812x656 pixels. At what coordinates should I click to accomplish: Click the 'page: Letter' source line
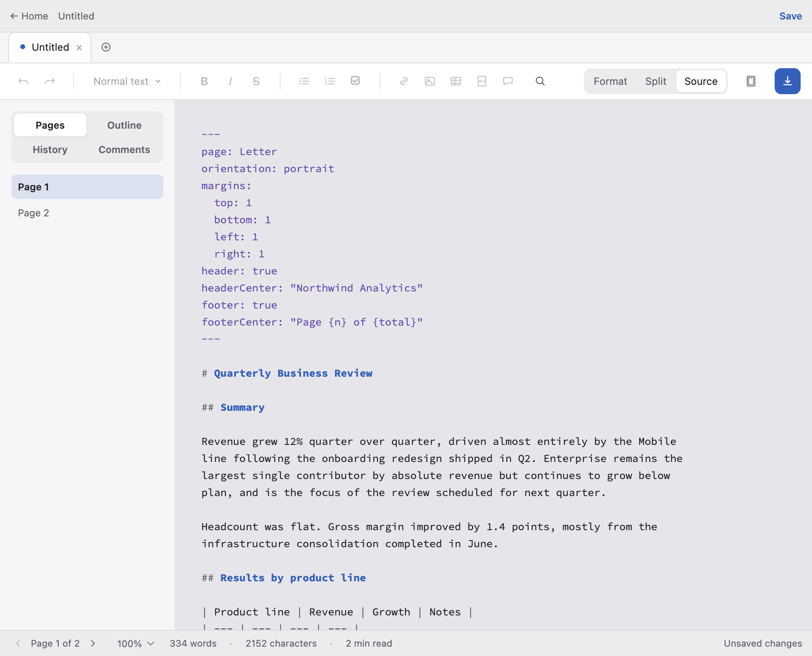pos(239,151)
